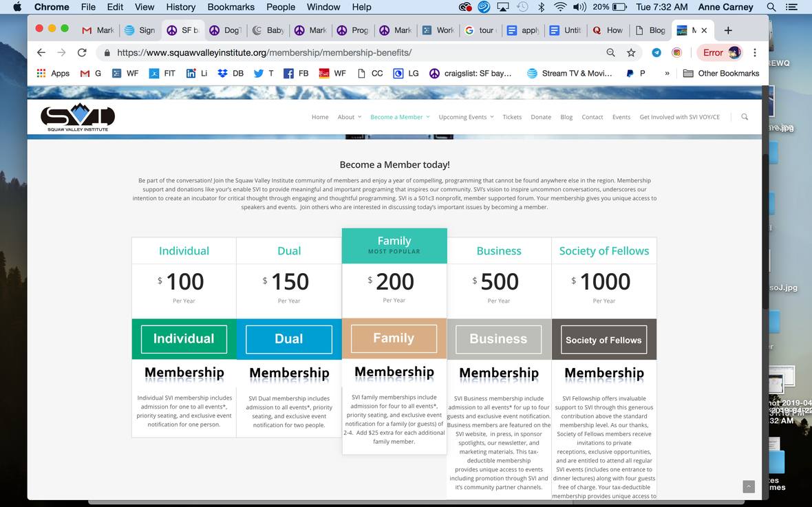Switch to the Blog tab
Viewport: 812px width, 507px height.
(650, 30)
